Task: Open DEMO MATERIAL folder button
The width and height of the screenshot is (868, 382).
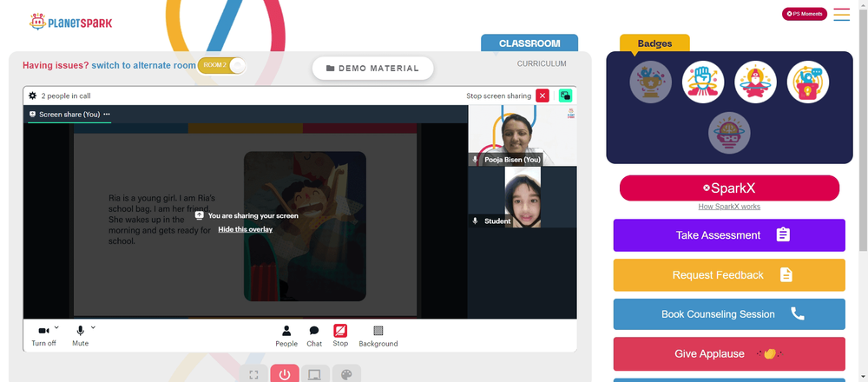Action: click(x=372, y=68)
